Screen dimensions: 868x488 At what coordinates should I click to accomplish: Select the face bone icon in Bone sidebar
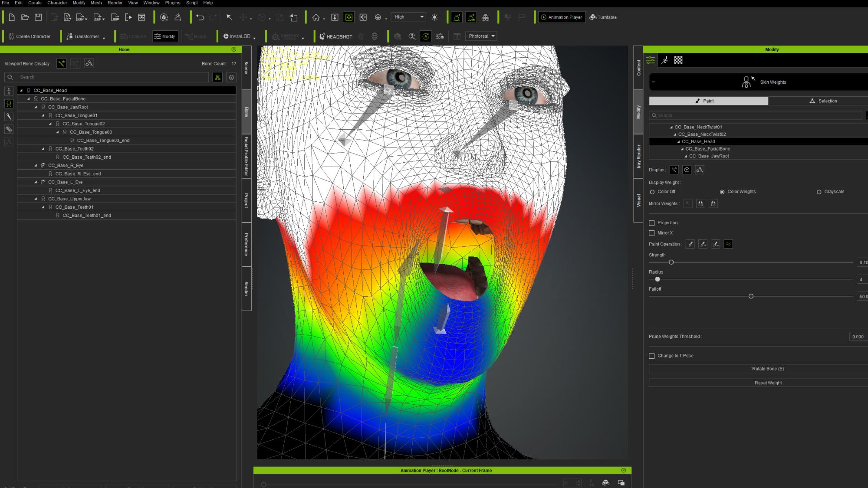(9, 104)
